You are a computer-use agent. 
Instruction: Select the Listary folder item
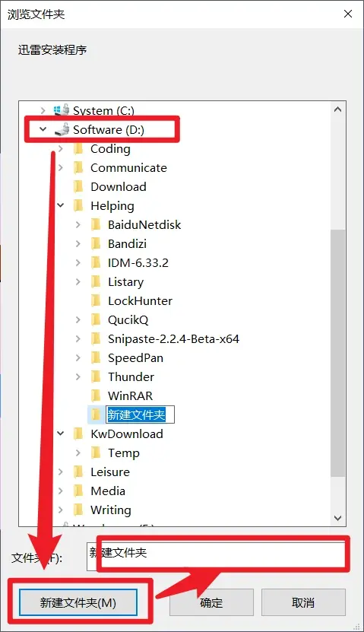[x=117, y=281]
